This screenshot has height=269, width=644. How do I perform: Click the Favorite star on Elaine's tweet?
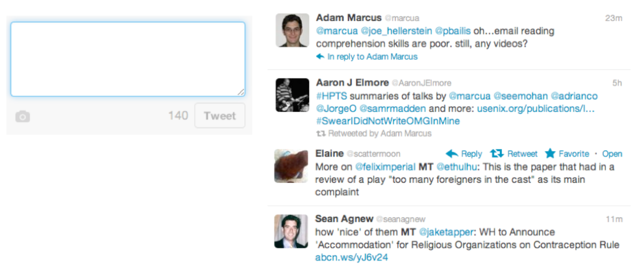(x=550, y=154)
